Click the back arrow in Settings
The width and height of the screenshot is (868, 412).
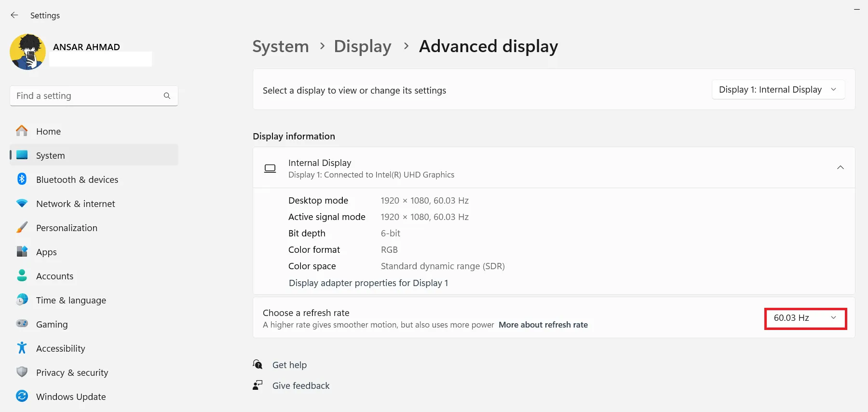click(x=14, y=15)
